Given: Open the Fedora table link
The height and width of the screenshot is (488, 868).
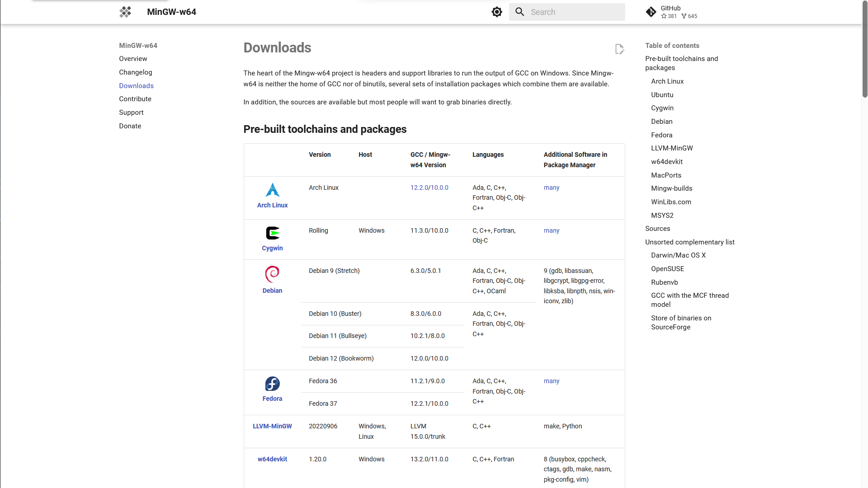Looking at the screenshot, I should 272,399.
